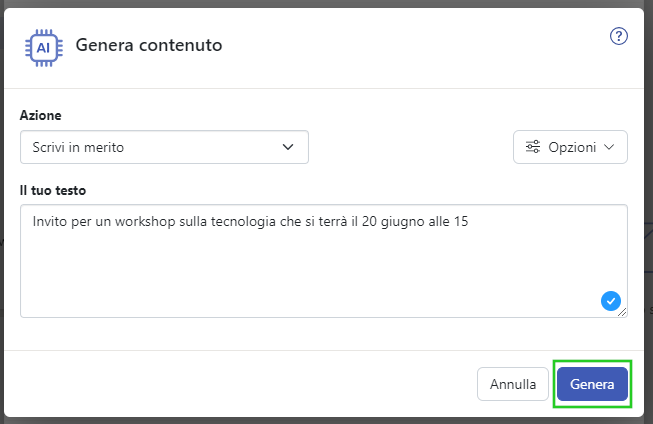Click the "Genera contenuto" dialog title

149,45
